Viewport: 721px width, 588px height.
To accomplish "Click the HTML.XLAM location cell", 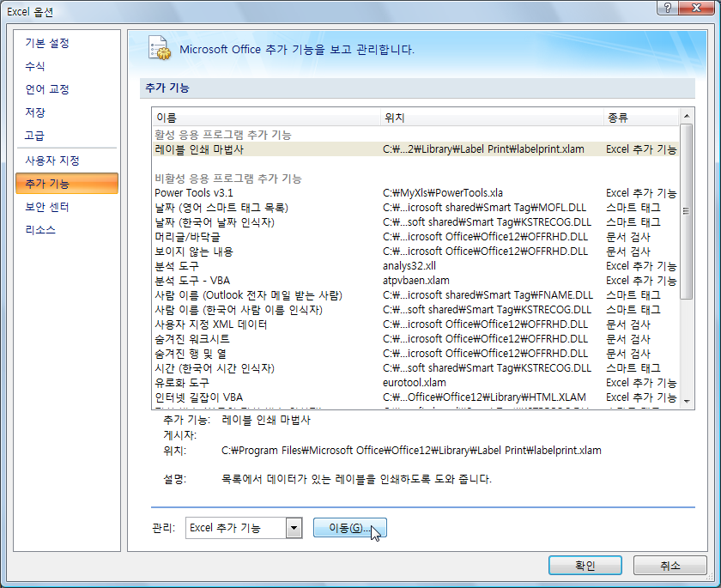I will [x=484, y=397].
